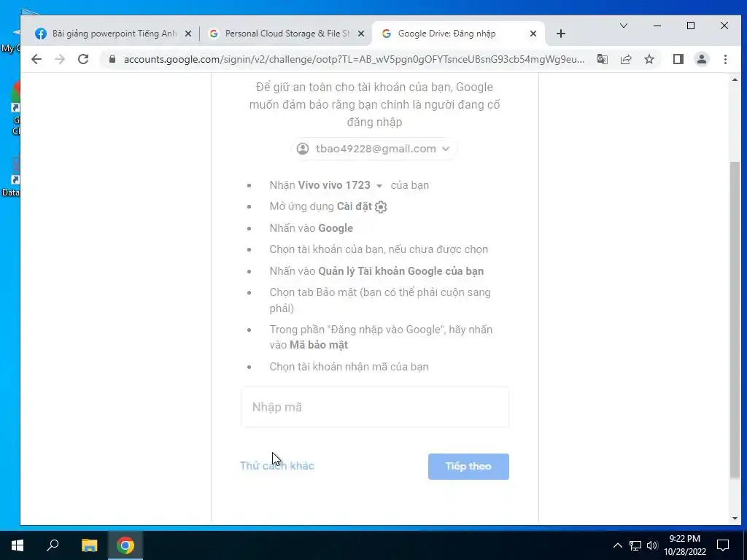Minimize the Chrome window
Viewport: 747px width, 560px height.
click(x=657, y=26)
